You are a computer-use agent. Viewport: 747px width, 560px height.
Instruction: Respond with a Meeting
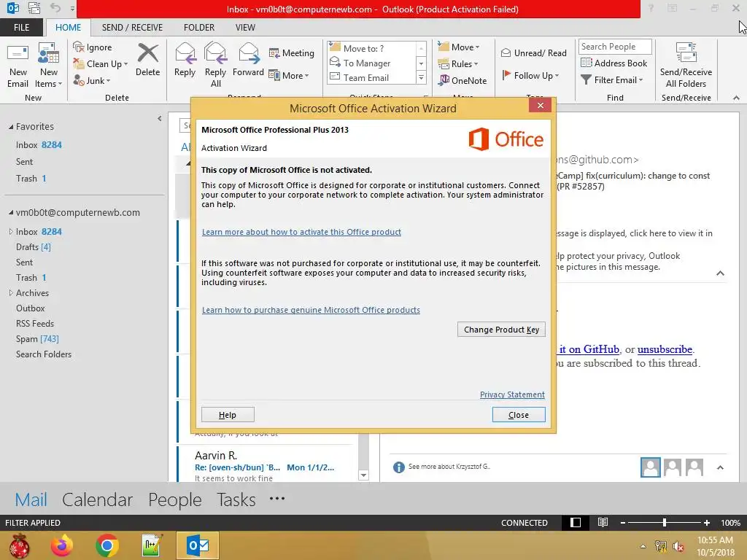tap(292, 52)
